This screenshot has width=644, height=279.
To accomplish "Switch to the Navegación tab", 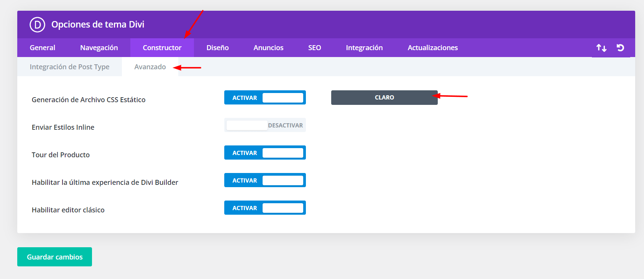I will 99,48.
